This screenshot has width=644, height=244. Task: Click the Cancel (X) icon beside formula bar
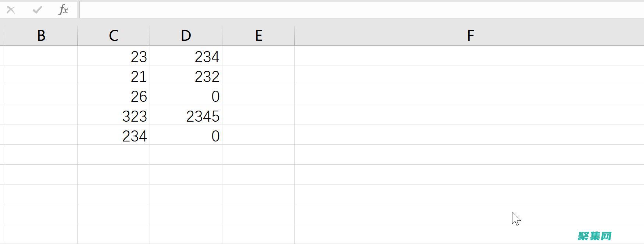11,10
